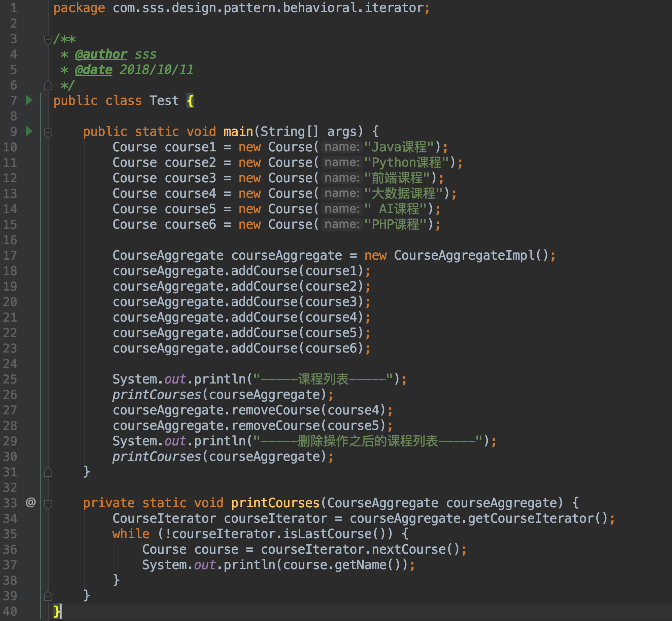Click the @date Javadoc tag

click(x=94, y=70)
